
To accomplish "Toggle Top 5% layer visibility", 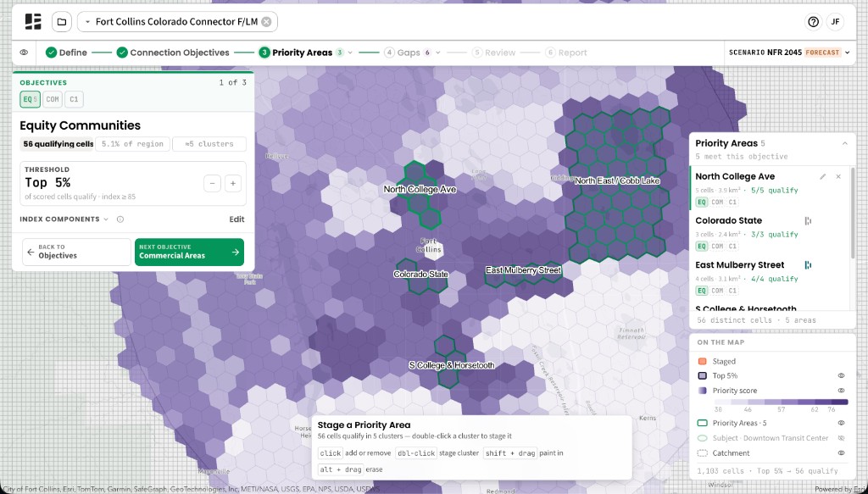I will (x=841, y=375).
